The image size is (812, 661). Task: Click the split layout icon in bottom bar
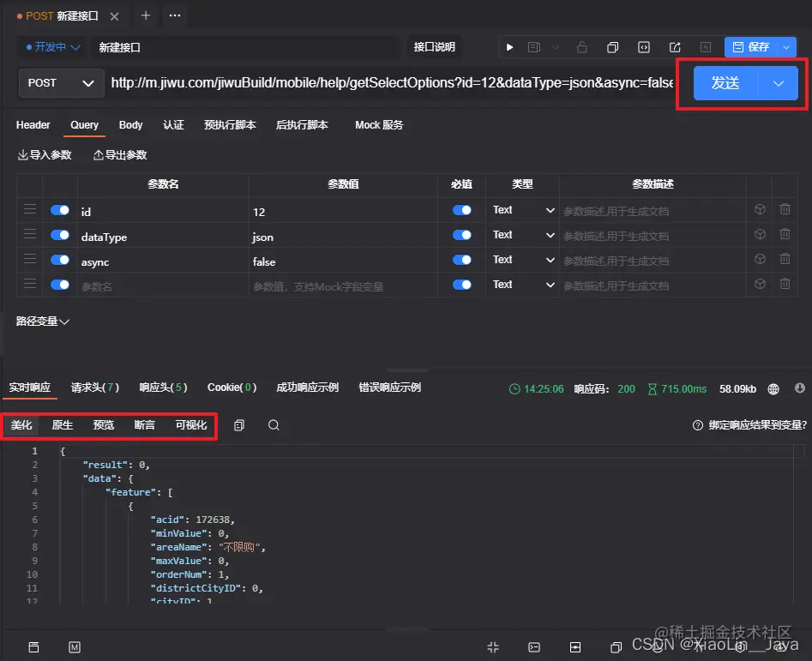click(574, 647)
